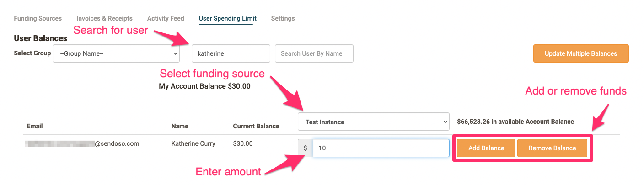Click Katherine Curry's name in the table
This screenshot has width=644, height=185.
[193, 143]
